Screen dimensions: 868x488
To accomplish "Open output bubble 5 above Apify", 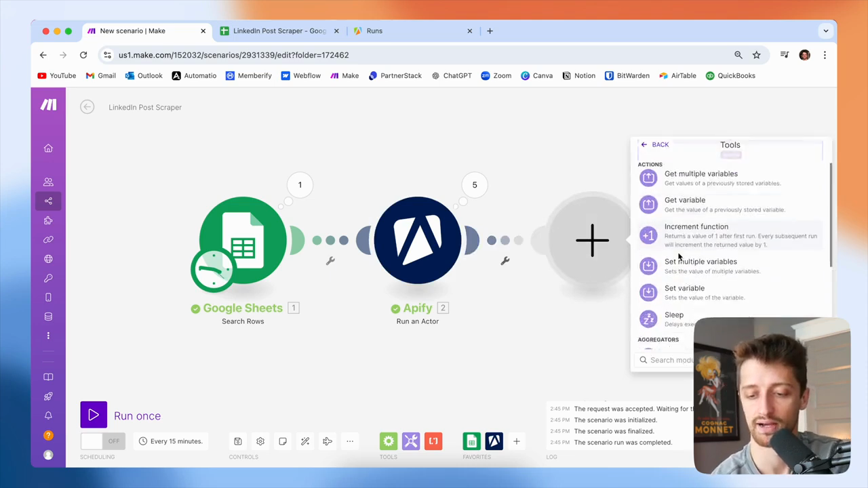I will click(475, 185).
